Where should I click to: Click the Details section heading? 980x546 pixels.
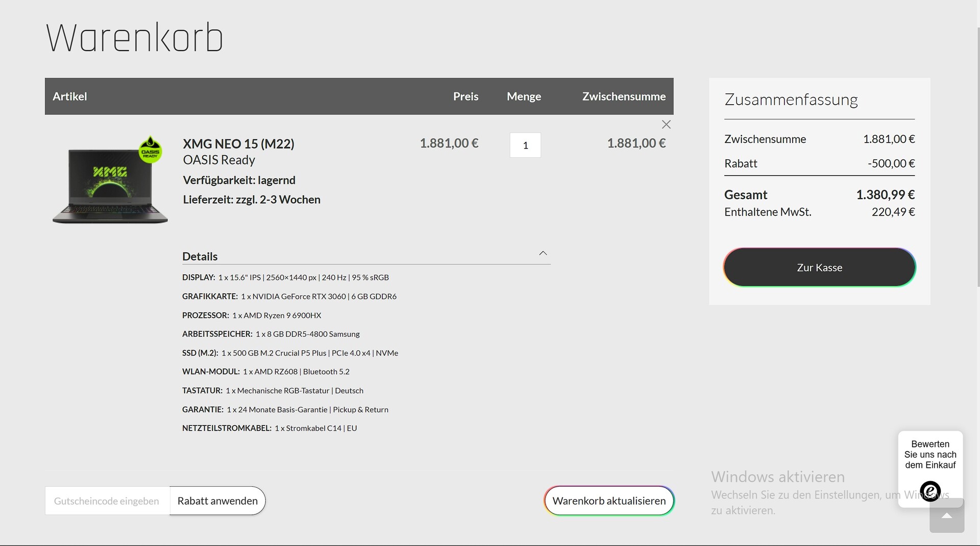pyautogui.click(x=200, y=256)
